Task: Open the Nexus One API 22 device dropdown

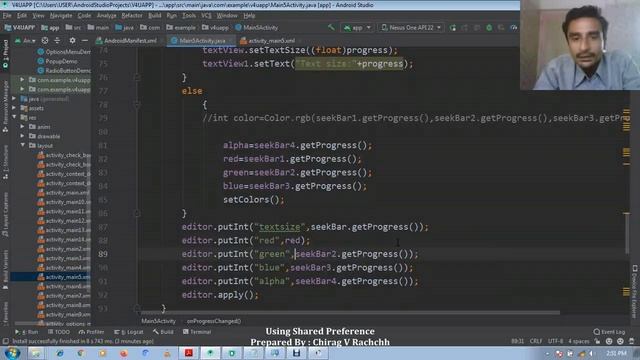Action: [x=411, y=27]
